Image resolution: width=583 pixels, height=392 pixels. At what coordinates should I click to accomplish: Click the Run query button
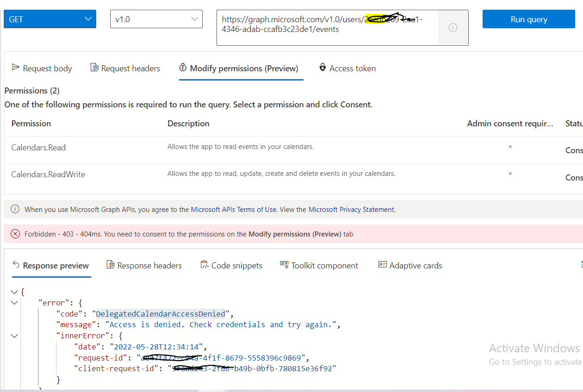coord(528,19)
